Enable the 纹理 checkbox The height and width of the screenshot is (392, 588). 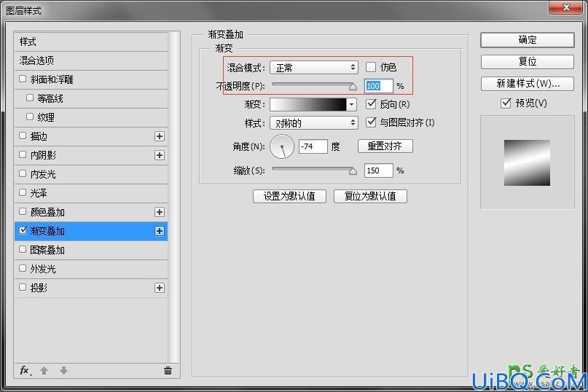[30, 117]
